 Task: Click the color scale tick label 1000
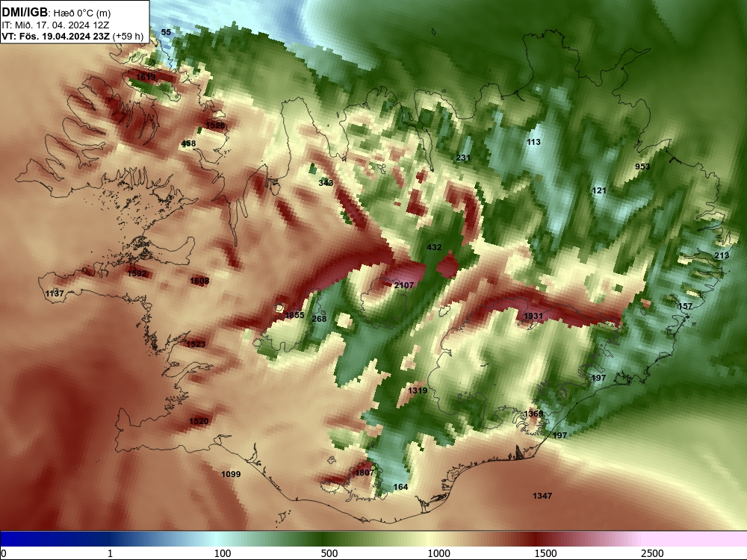[x=438, y=553]
